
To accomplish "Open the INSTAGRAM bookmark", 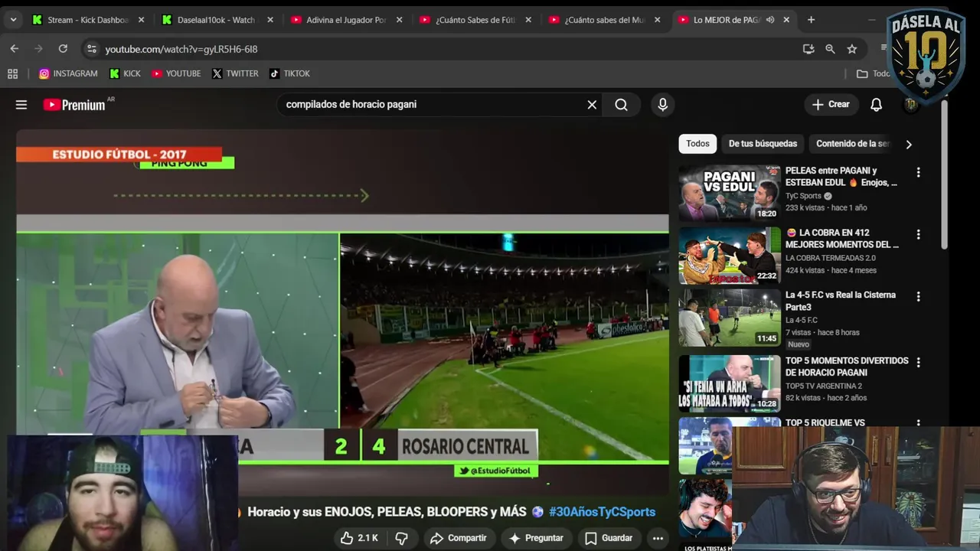I will [x=68, y=73].
